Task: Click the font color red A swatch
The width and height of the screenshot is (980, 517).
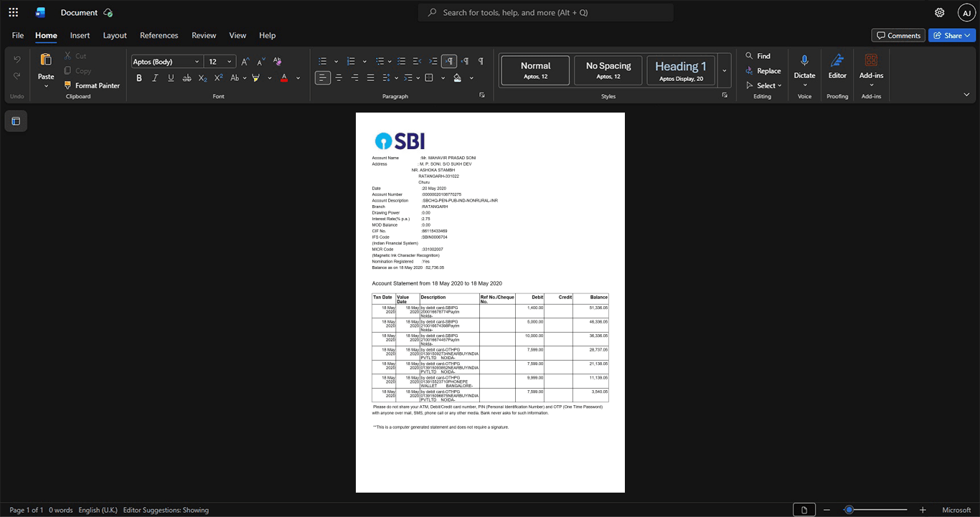Action: coord(284,77)
